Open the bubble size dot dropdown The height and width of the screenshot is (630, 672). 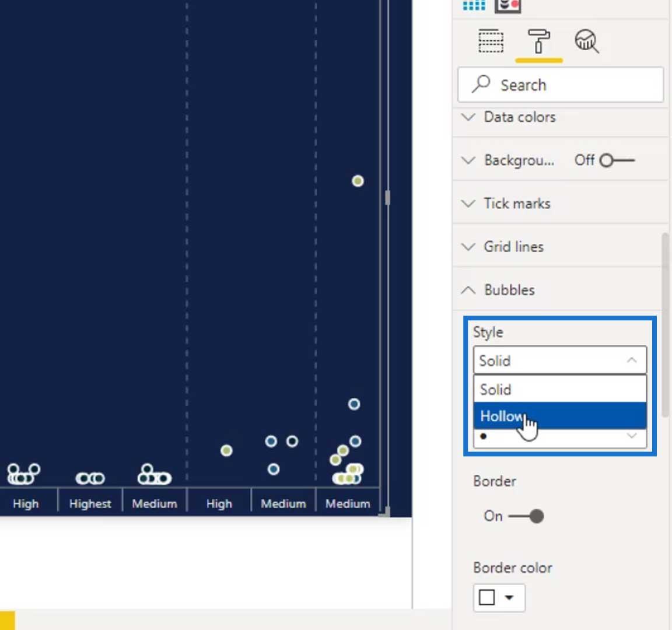[560, 438]
